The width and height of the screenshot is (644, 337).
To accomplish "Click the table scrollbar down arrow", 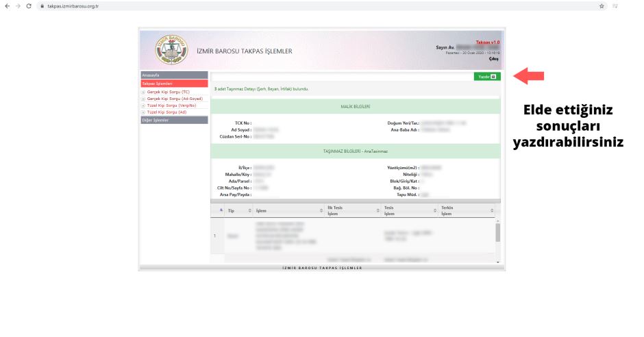I will tap(498, 262).
